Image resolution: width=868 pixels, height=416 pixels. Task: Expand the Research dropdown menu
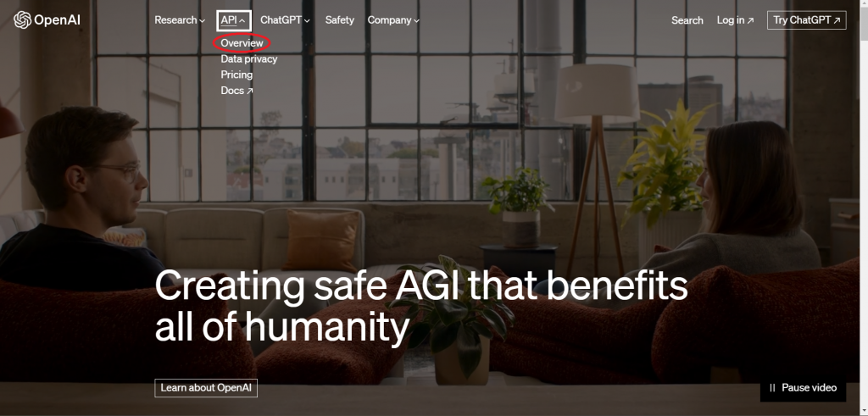[180, 20]
